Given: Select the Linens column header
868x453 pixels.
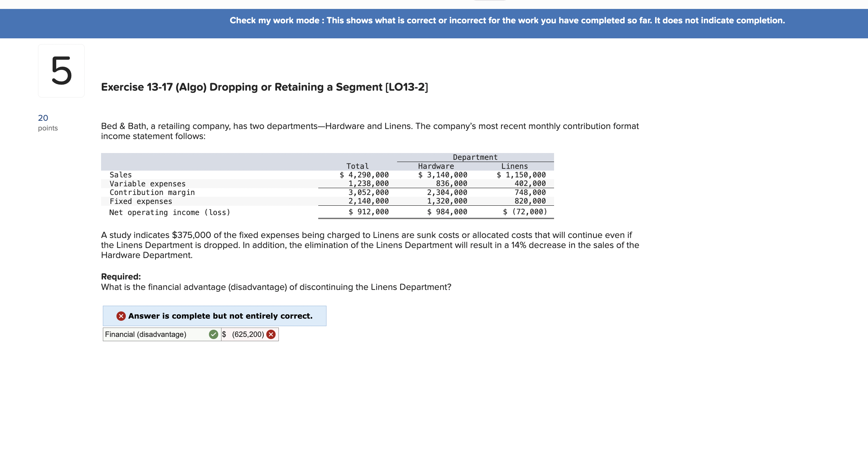Looking at the screenshot, I should click(514, 166).
